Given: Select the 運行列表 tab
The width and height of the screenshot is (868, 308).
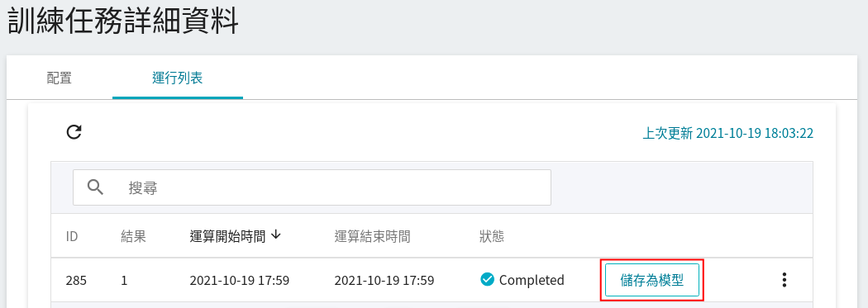Looking at the screenshot, I should 177,78.
